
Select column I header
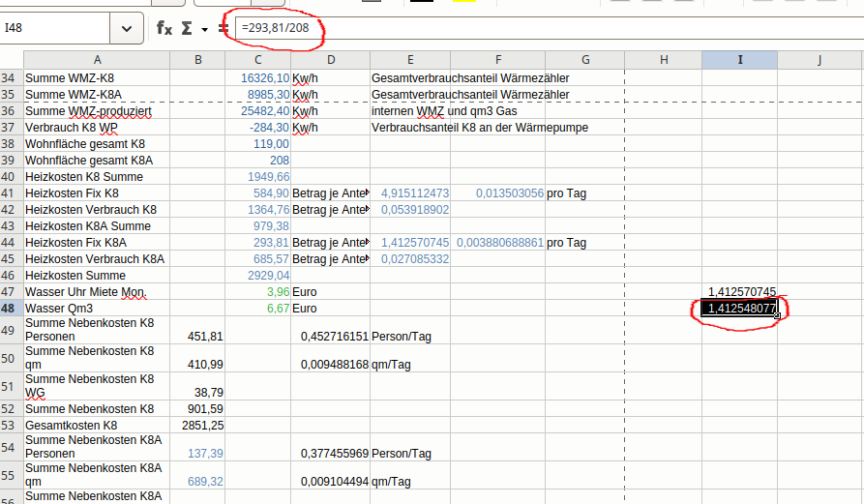[740, 59]
